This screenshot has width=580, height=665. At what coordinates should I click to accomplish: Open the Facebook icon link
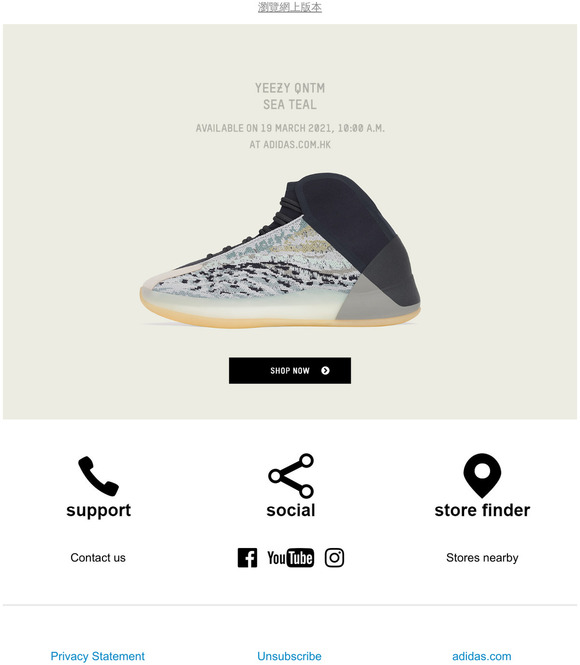[247, 558]
